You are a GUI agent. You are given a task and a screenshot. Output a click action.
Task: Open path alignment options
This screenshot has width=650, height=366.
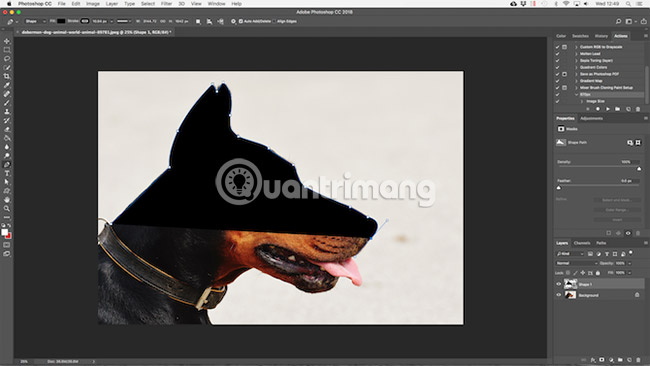pyautogui.click(x=209, y=21)
